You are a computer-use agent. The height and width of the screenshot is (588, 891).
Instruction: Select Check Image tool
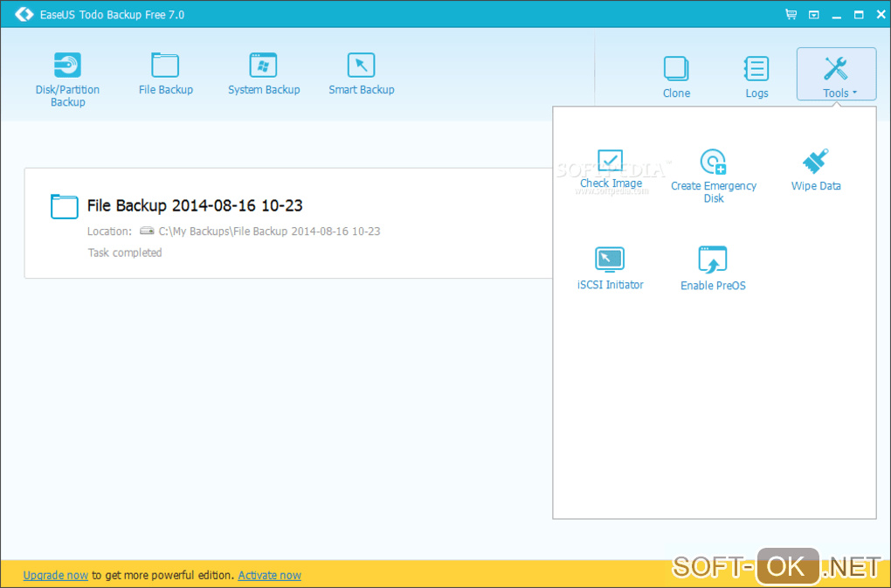(611, 169)
